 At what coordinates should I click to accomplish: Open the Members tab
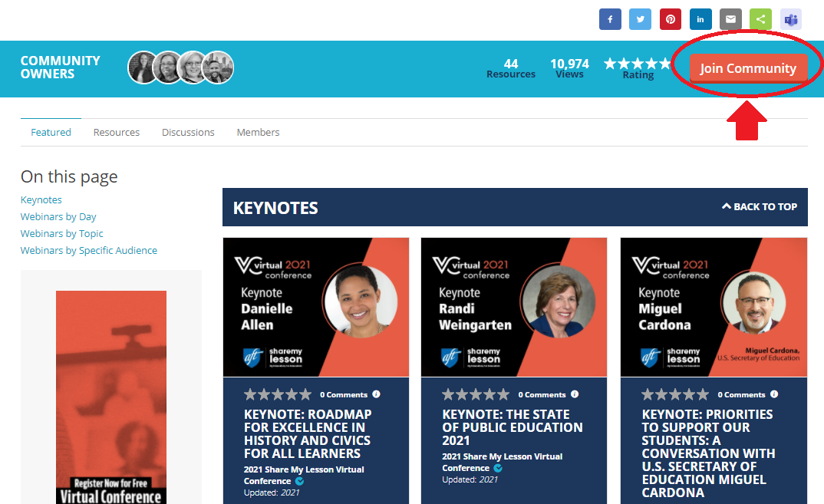click(x=258, y=132)
